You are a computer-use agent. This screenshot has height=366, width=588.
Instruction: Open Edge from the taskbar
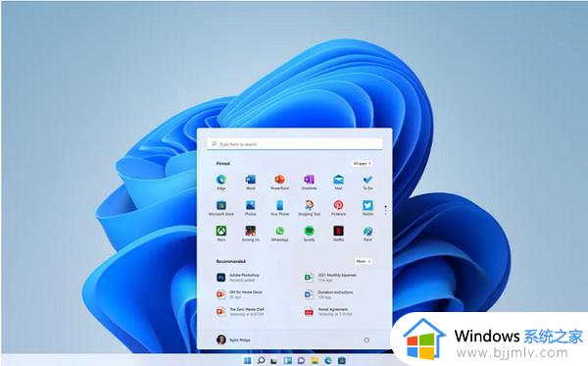click(x=328, y=361)
